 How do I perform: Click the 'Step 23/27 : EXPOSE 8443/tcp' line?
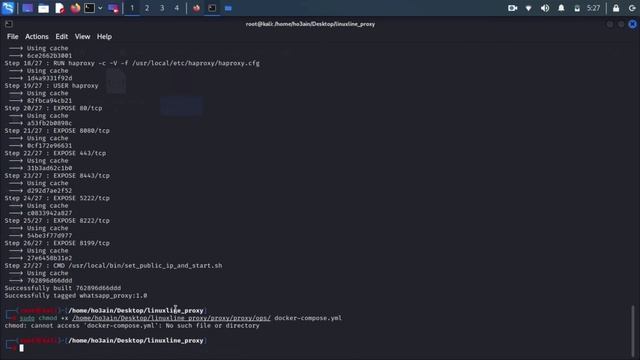(x=57, y=176)
